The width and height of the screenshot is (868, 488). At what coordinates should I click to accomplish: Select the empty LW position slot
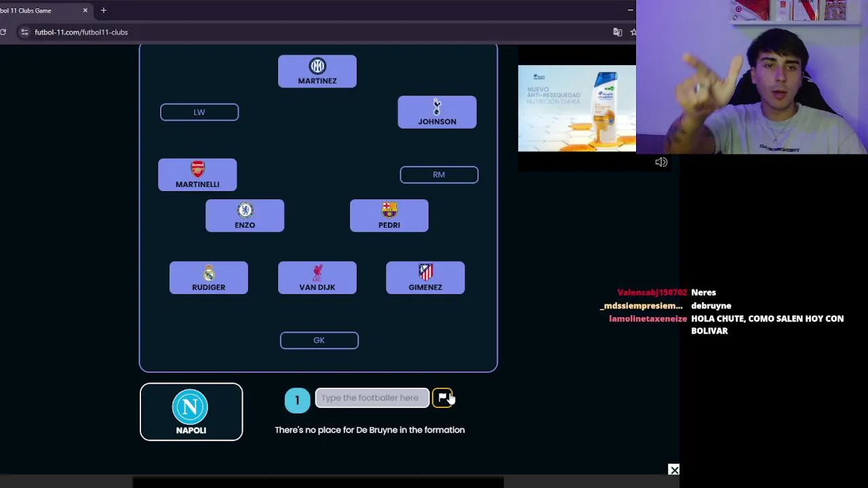(x=199, y=113)
